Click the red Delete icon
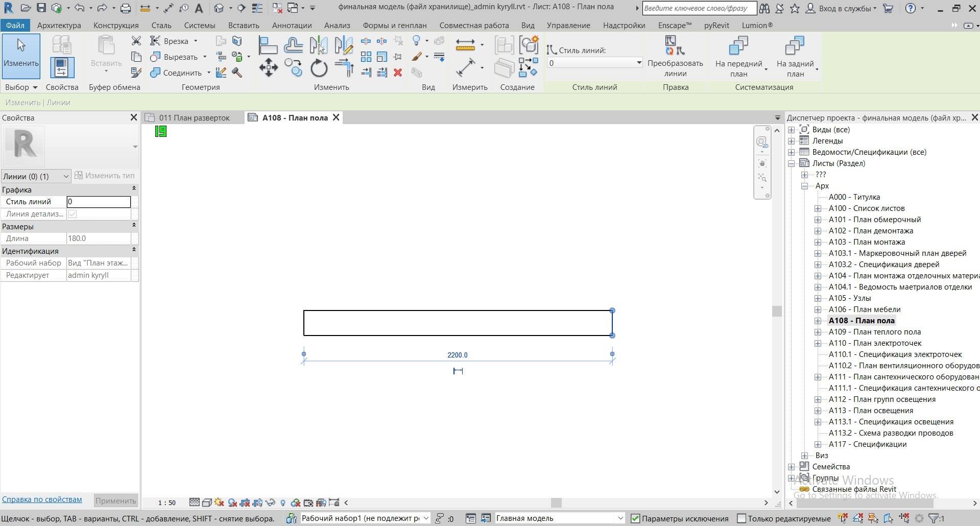The height and width of the screenshot is (526, 980). pos(398,73)
